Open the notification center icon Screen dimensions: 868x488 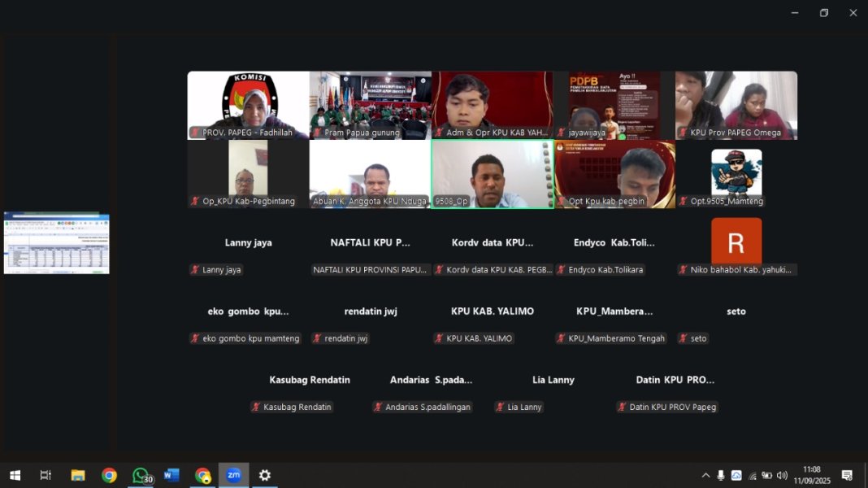(x=847, y=475)
